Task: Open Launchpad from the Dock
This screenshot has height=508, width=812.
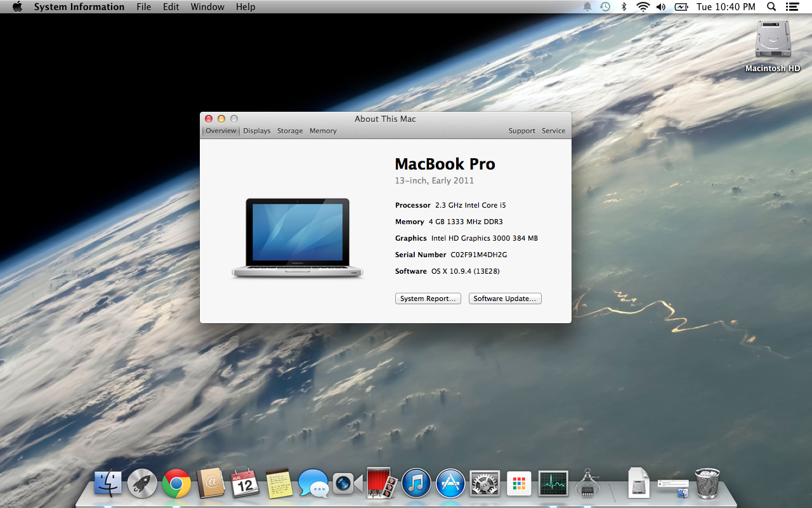Action: tap(142, 485)
